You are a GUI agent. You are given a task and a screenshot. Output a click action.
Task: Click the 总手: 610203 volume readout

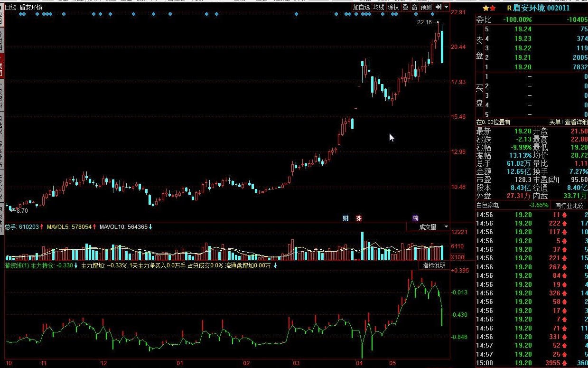pos(21,227)
